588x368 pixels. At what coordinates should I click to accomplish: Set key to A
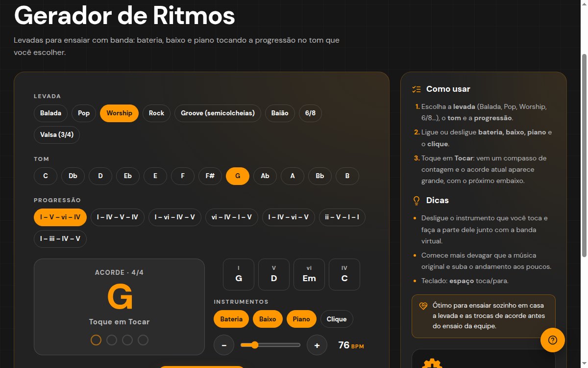click(293, 176)
